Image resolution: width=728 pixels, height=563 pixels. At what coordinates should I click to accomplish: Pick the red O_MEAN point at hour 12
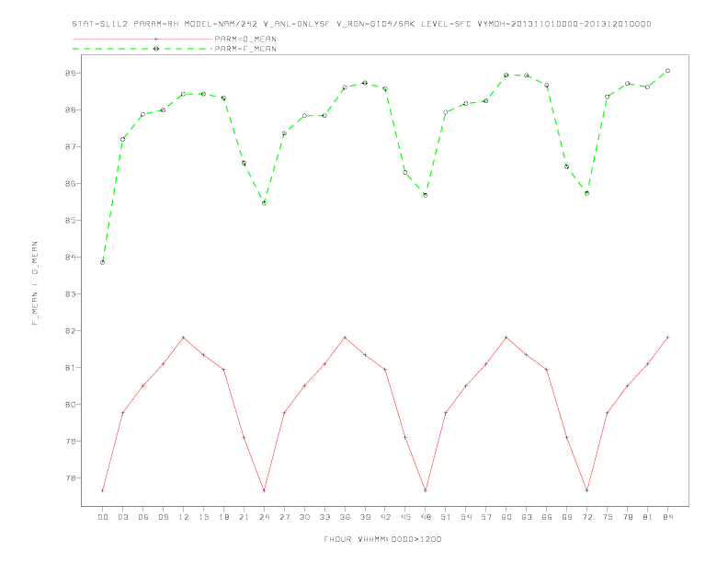click(184, 338)
